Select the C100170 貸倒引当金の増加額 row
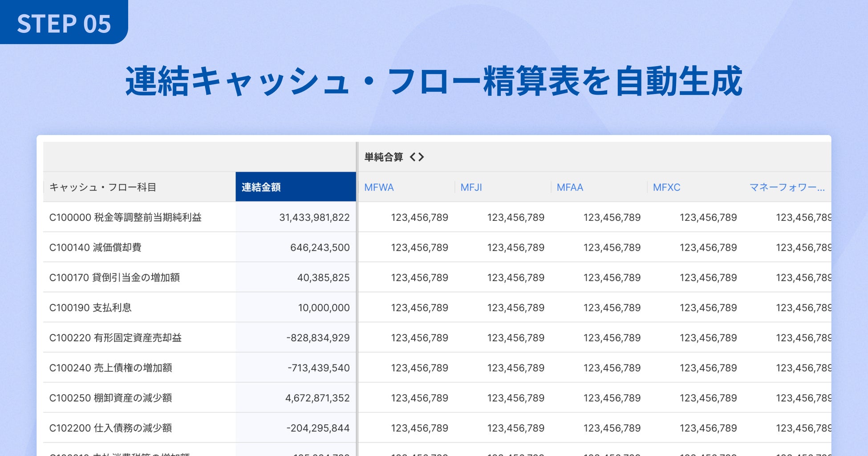 [114, 277]
